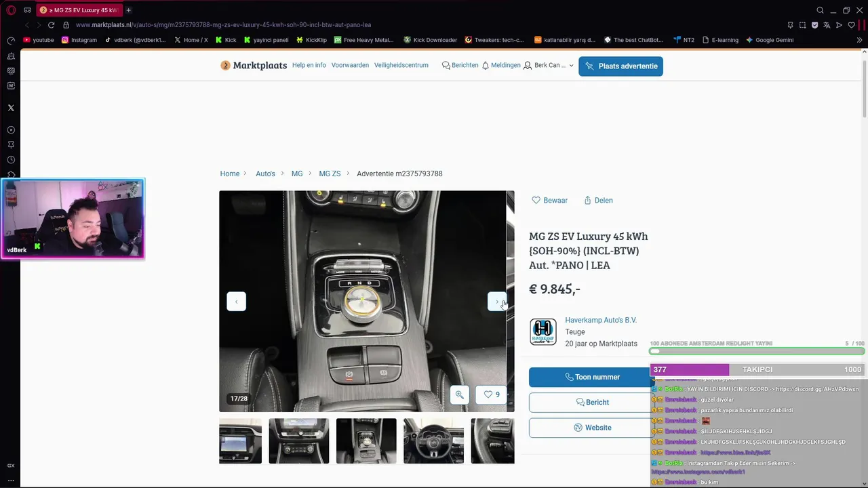The image size is (868, 488).
Task: Click the €9.845,- price text
Action: pyautogui.click(x=555, y=289)
